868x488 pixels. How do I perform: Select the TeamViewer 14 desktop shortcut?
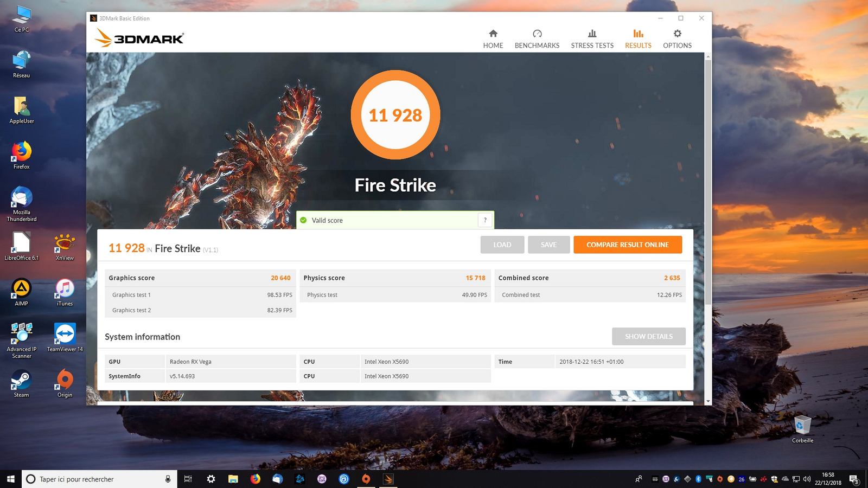click(65, 337)
